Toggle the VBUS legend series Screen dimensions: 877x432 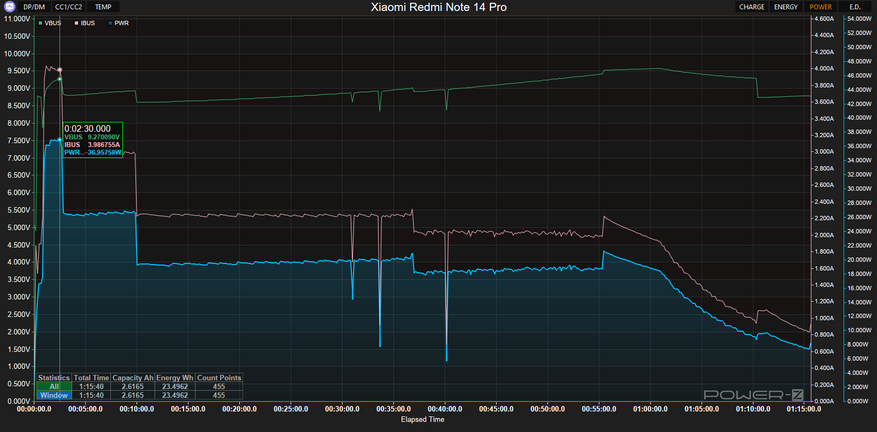coord(50,24)
